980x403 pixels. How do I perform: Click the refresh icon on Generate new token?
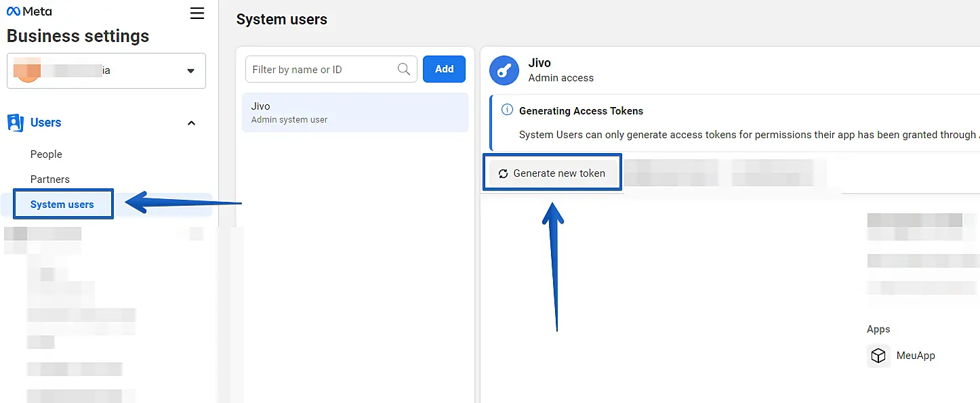(x=503, y=173)
